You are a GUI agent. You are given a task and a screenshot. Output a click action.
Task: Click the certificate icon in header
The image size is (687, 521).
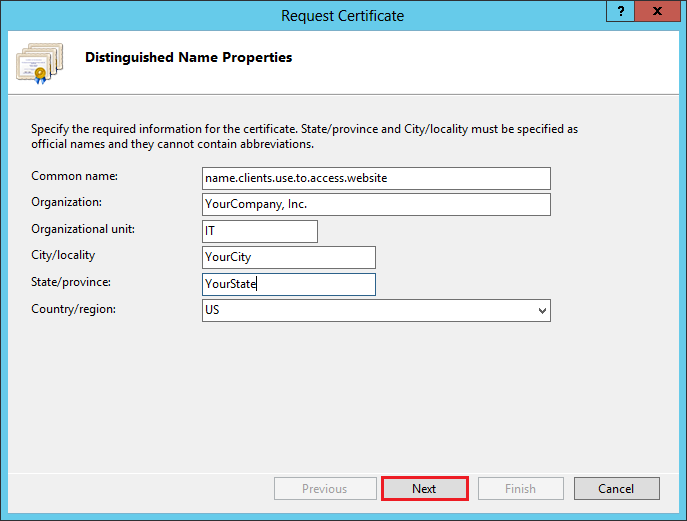click(39, 62)
